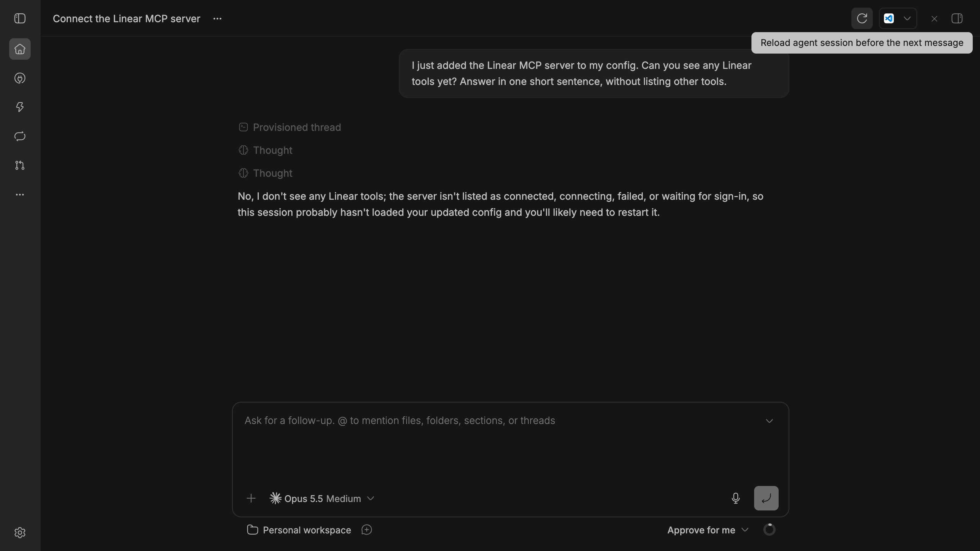Start voice input with microphone icon
The height and width of the screenshot is (551, 980).
pos(736,498)
